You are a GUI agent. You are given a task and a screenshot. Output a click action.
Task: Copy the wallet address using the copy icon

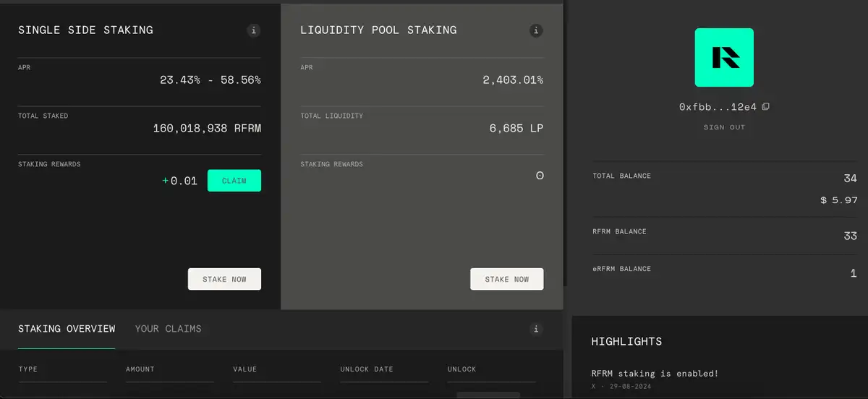click(766, 107)
